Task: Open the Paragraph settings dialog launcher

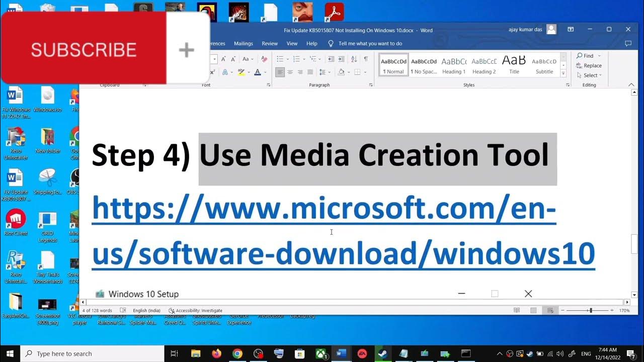Action: click(371, 85)
